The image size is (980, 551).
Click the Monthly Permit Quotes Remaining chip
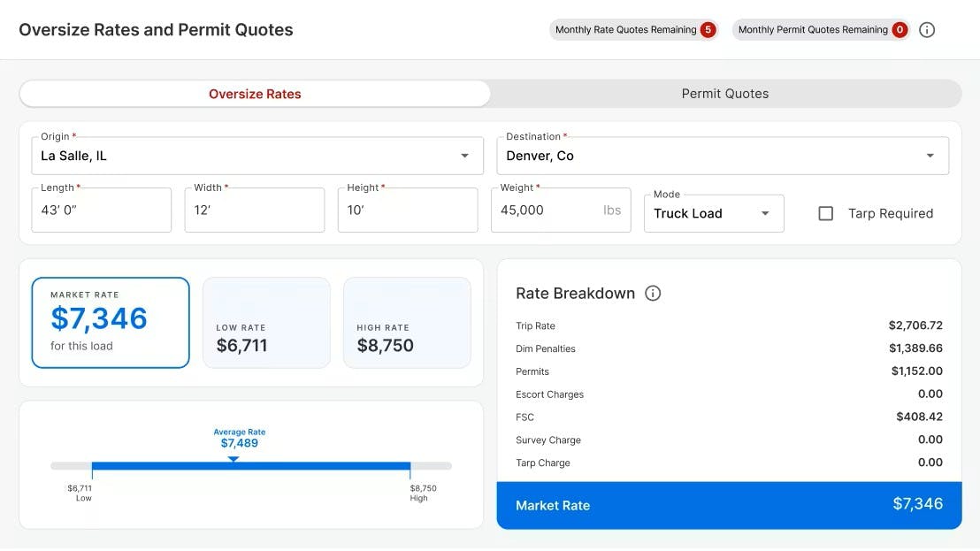click(812, 30)
